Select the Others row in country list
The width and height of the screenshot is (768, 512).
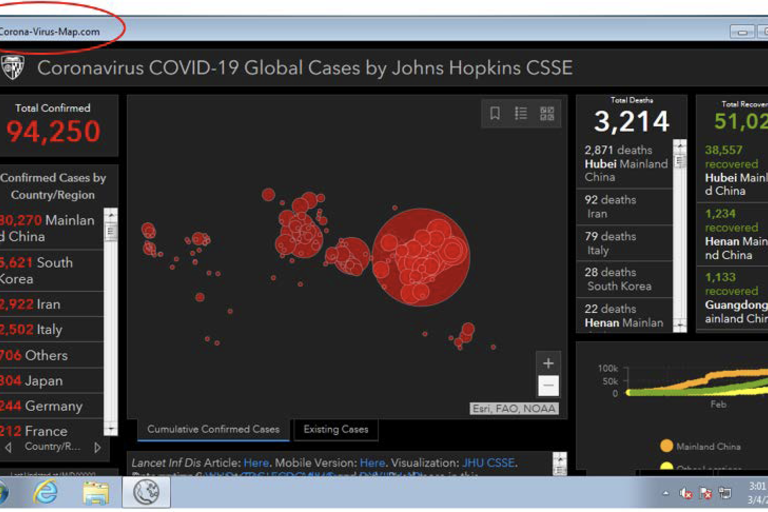click(51, 355)
